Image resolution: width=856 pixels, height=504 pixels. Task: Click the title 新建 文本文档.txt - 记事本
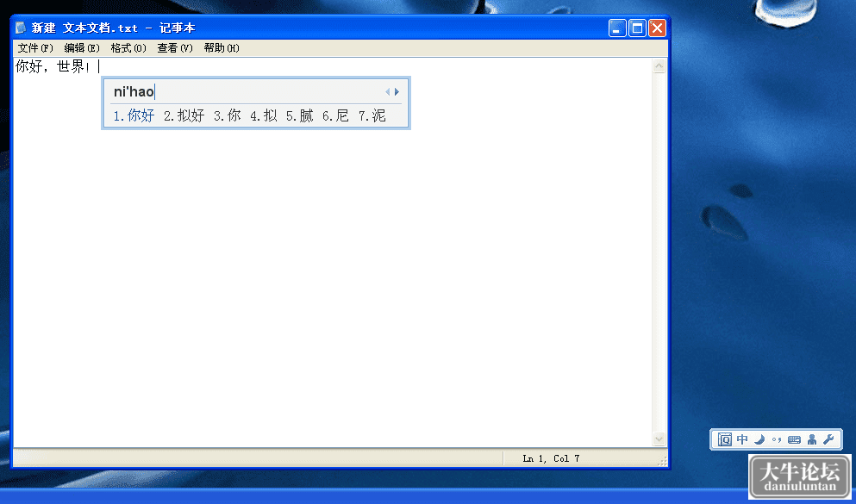tap(113, 28)
